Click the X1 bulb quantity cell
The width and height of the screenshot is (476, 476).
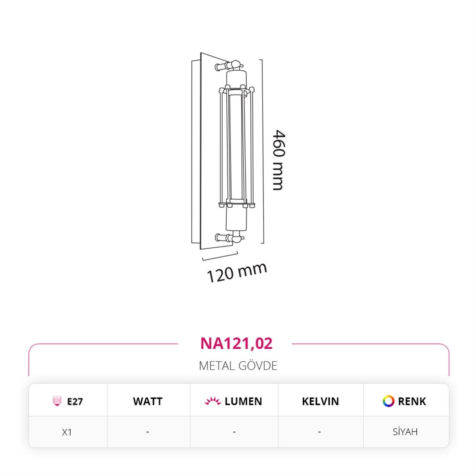click(67, 432)
